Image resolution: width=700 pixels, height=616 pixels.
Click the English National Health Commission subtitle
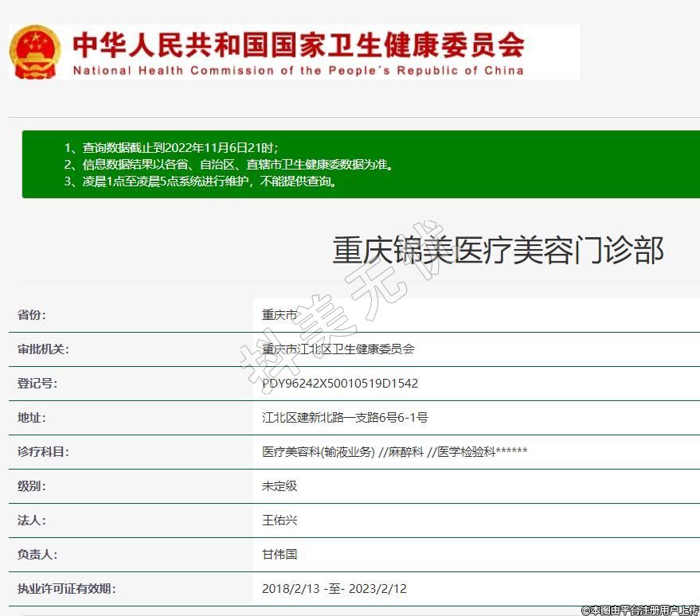pyautogui.click(x=299, y=70)
